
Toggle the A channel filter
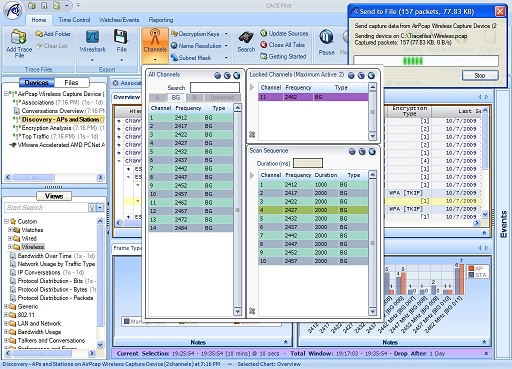click(157, 97)
